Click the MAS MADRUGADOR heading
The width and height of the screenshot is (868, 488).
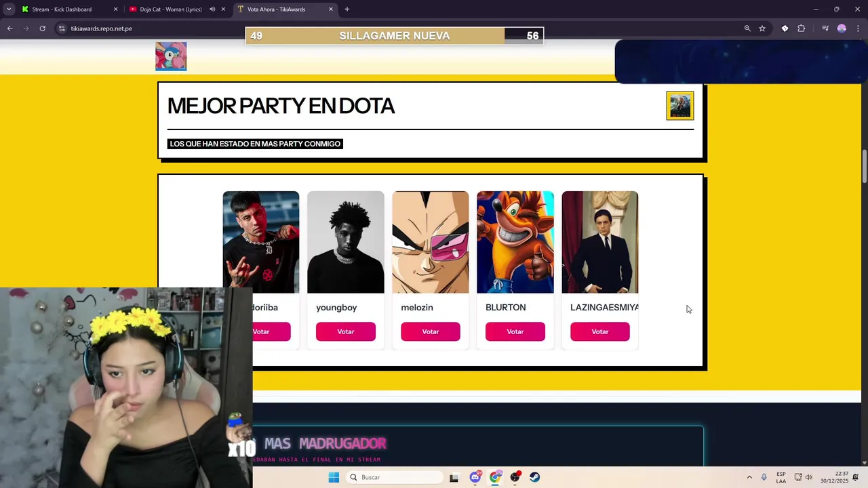(x=325, y=443)
